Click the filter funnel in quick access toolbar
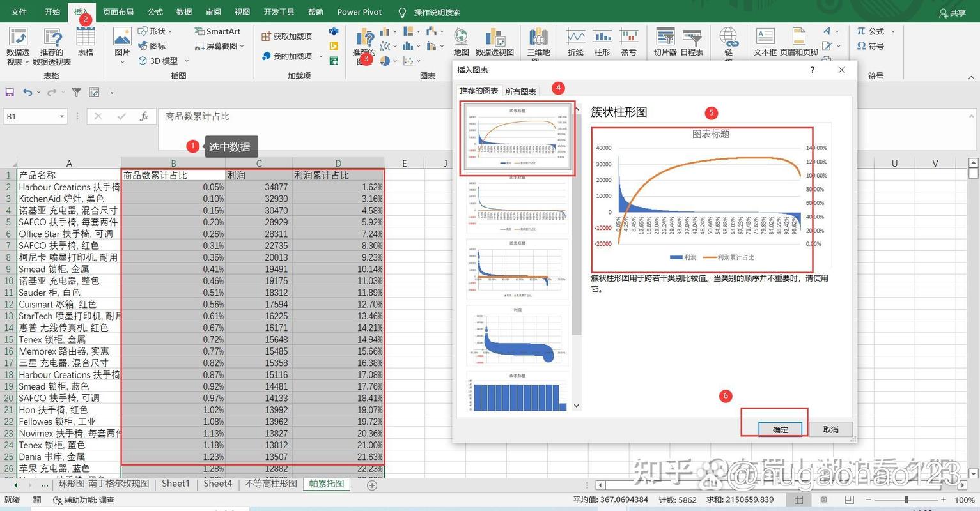 [76, 93]
